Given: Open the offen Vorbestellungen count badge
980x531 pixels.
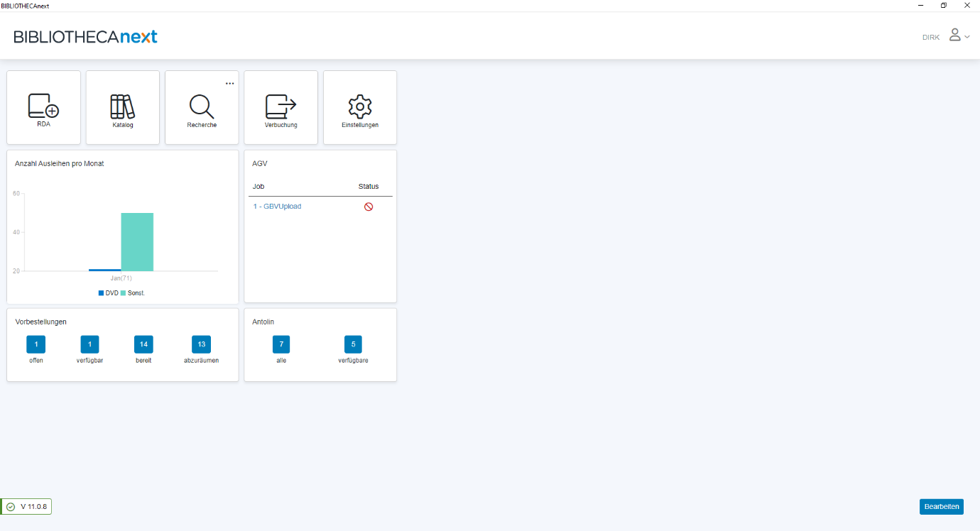Looking at the screenshot, I should click(x=36, y=344).
